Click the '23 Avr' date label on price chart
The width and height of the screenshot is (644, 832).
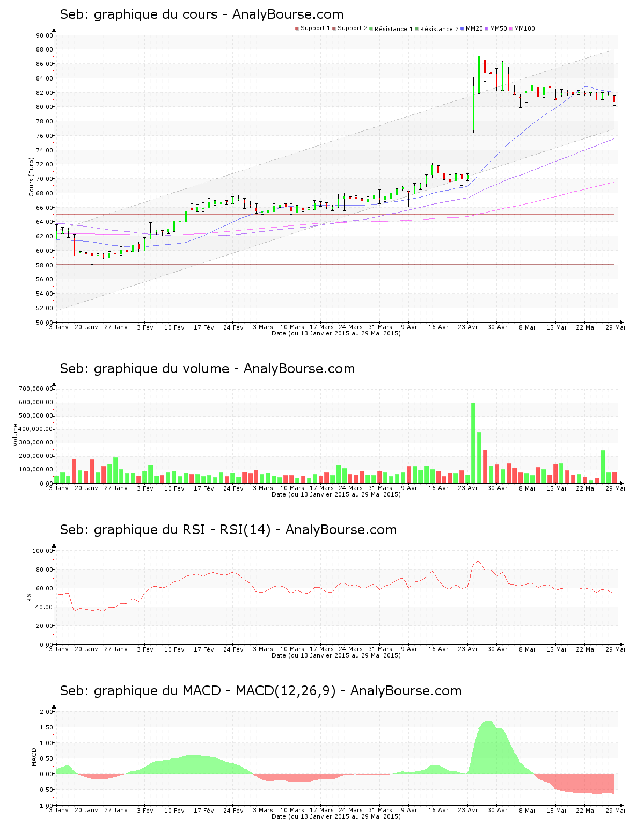point(468,327)
